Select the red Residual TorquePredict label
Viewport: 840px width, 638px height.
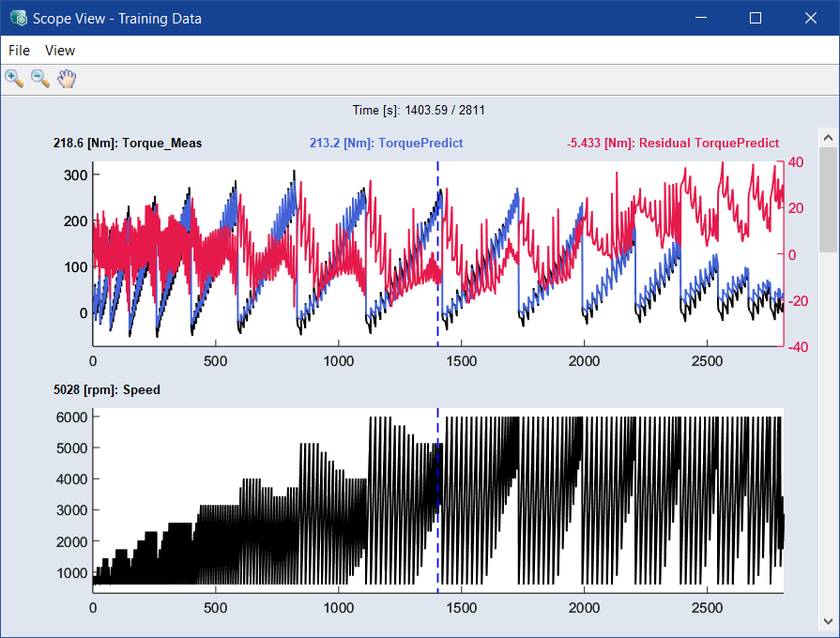pyautogui.click(x=672, y=144)
